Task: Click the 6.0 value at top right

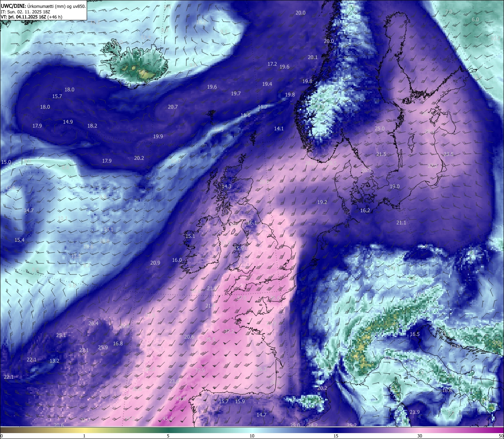Action: [475, 19]
